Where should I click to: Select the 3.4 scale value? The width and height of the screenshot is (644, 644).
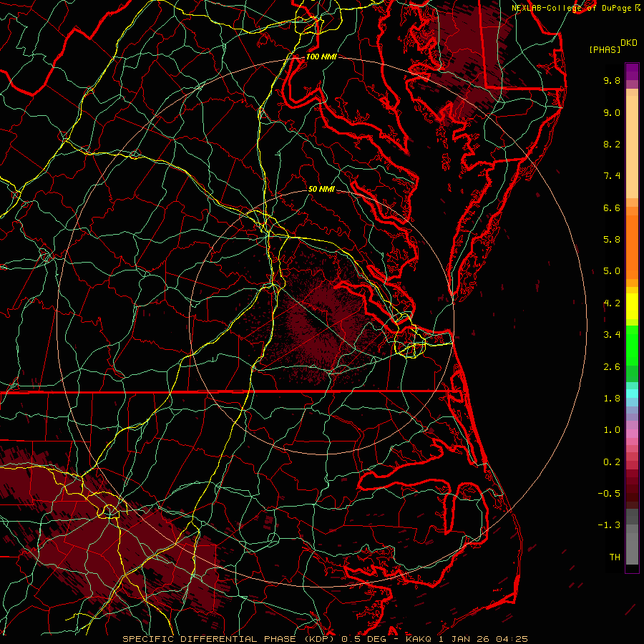[x=612, y=335]
